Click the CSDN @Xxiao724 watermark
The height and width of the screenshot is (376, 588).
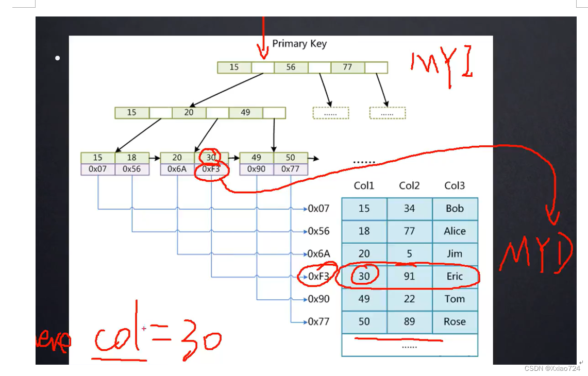552,368
